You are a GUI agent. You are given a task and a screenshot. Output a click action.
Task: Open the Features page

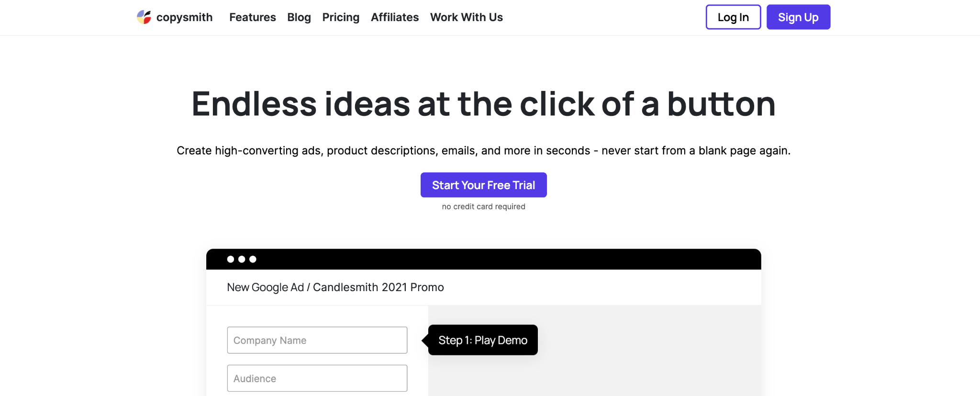tap(253, 17)
